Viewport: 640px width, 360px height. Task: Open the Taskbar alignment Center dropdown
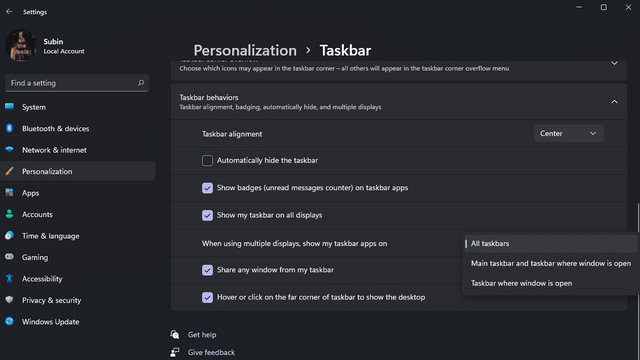point(568,133)
